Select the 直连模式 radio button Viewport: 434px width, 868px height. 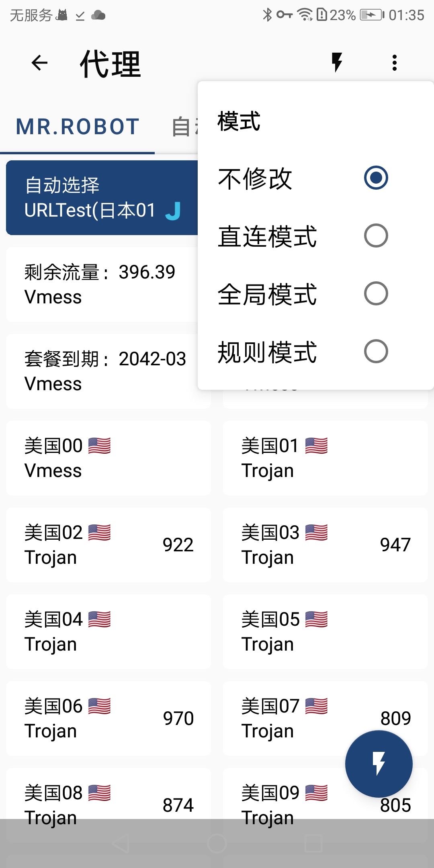(376, 235)
